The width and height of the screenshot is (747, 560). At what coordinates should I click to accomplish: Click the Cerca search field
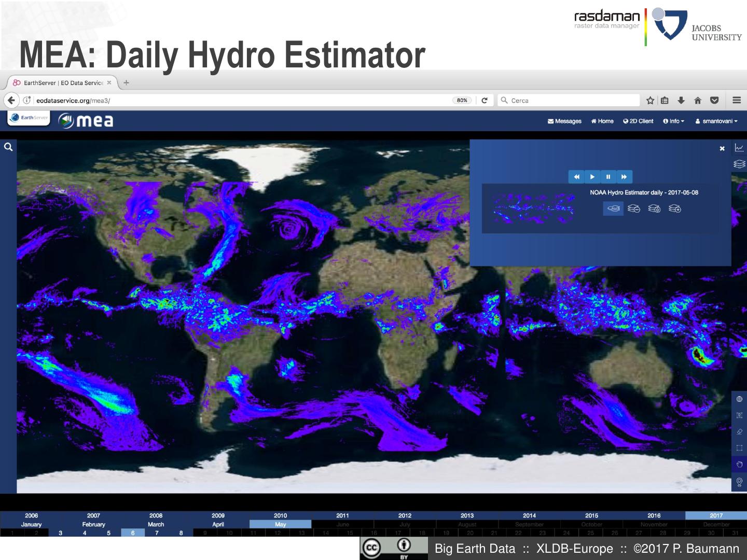pos(569,101)
